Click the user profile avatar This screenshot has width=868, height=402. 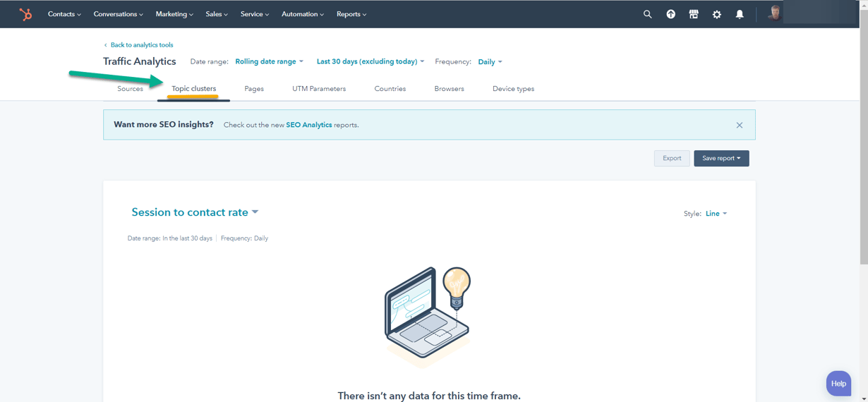[775, 13]
